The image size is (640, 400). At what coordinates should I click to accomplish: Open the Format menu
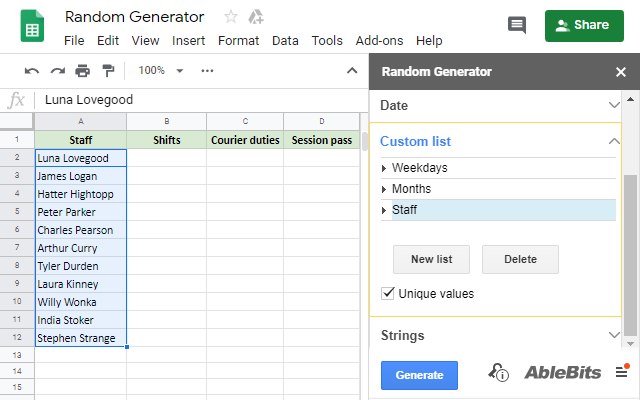tap(238, 41)
